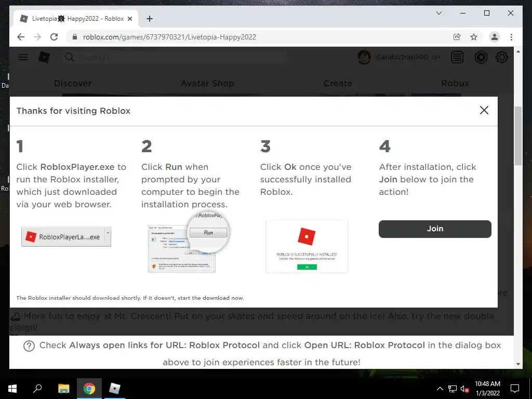
Task: Open the Roblox settings gear
Action: coord(501,57)
